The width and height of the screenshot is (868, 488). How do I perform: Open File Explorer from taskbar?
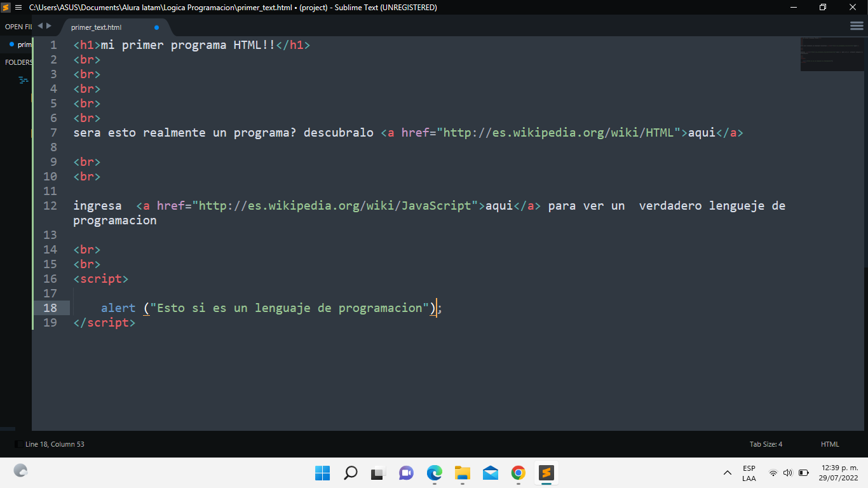point(462,473)
